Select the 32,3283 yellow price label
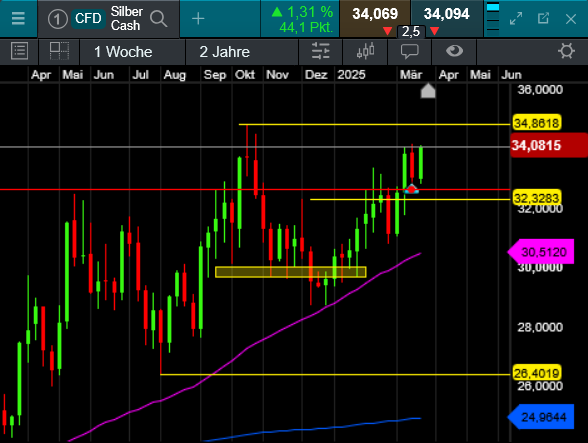Image resolution: width=588 pixels, height=443 pixels. pos(537,198)
